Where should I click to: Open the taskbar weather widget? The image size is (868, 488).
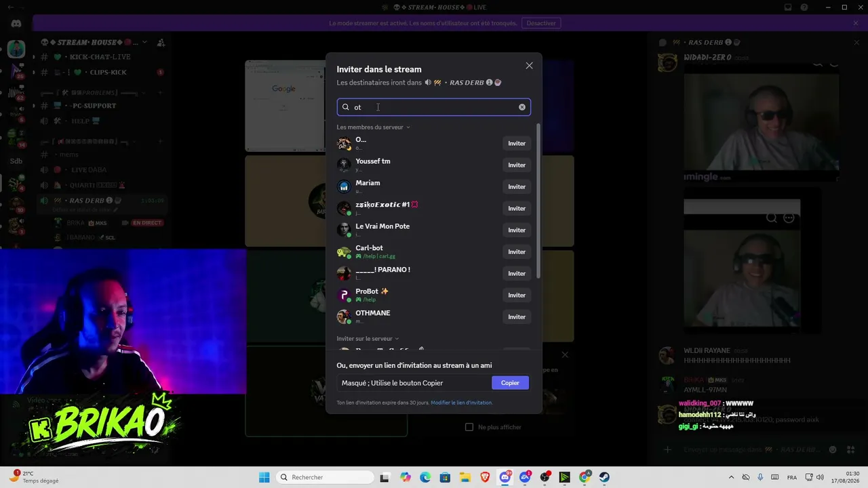pyautogui.click(x=34, y=477)
